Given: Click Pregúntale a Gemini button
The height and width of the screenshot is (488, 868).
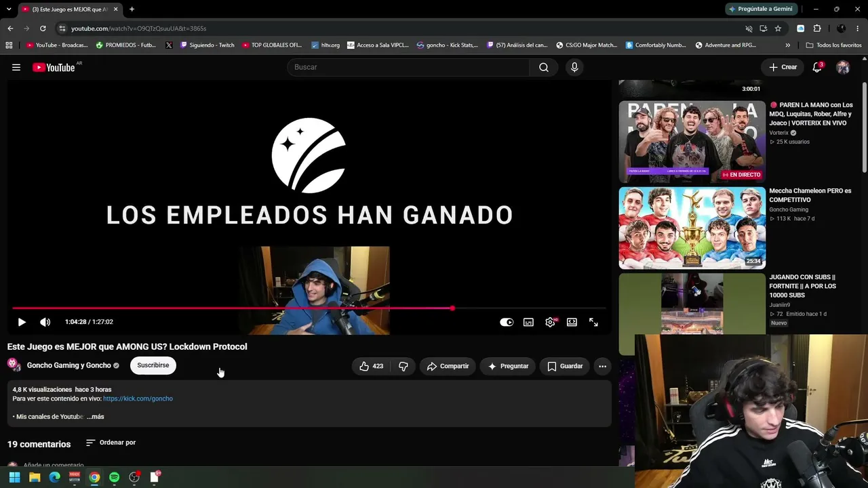Looking at the screenshot, I should pyautogui.click(x=760, y=9).
